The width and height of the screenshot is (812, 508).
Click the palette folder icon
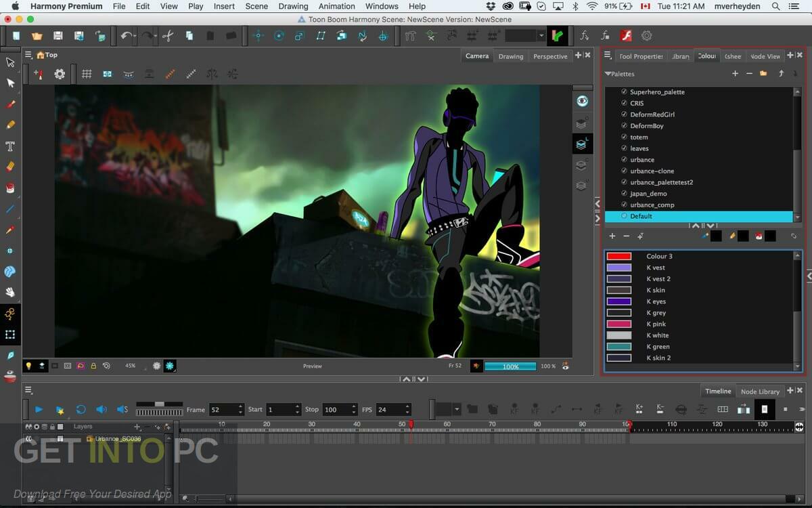point(763,73)
